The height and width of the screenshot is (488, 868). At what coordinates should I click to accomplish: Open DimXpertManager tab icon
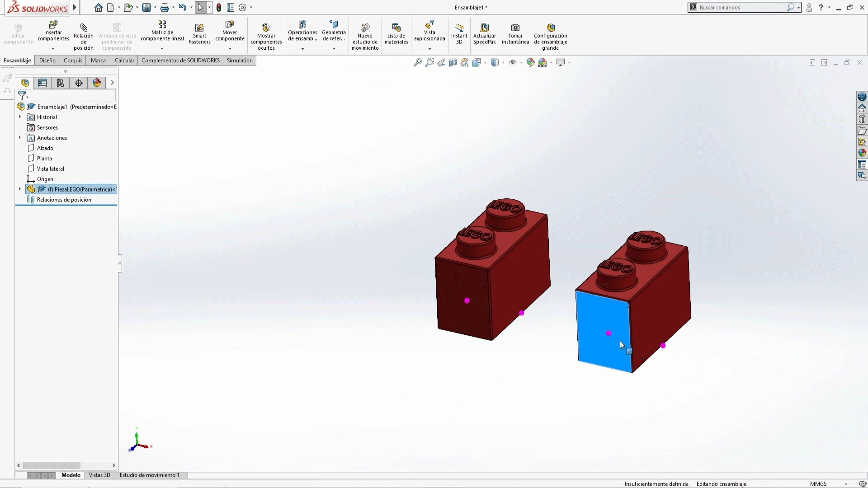click(79, 83)
